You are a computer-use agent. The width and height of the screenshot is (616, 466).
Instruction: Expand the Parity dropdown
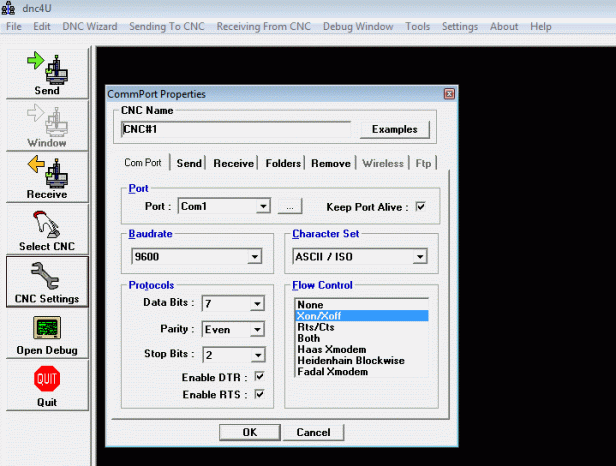click(256, 329)
